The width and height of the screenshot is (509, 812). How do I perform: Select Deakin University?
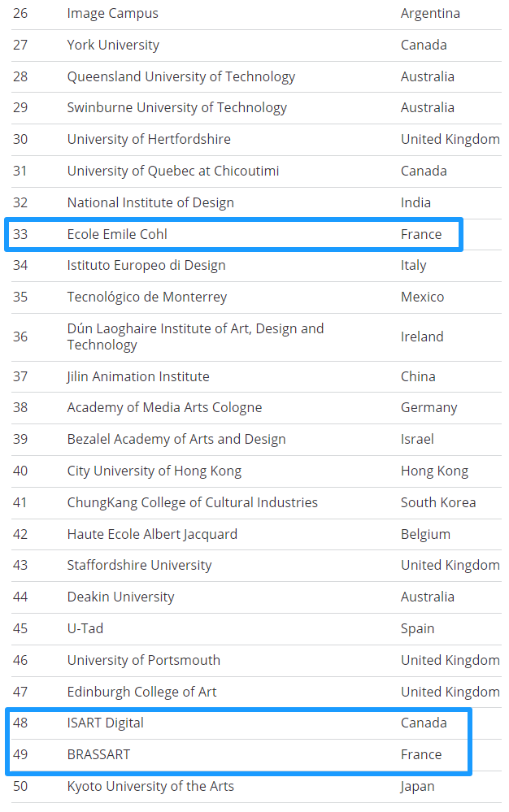click(120, 597)
